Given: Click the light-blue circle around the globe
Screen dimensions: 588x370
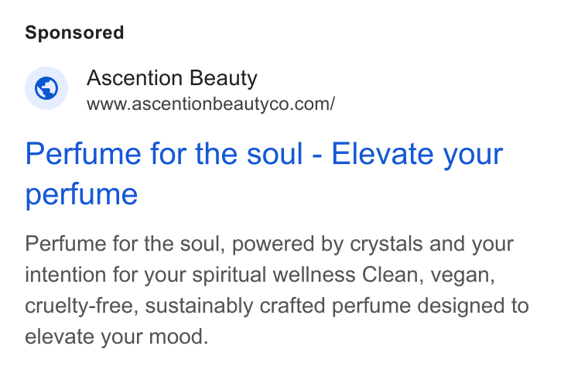Looking at the screenshot, I should (x=46, y=88).
